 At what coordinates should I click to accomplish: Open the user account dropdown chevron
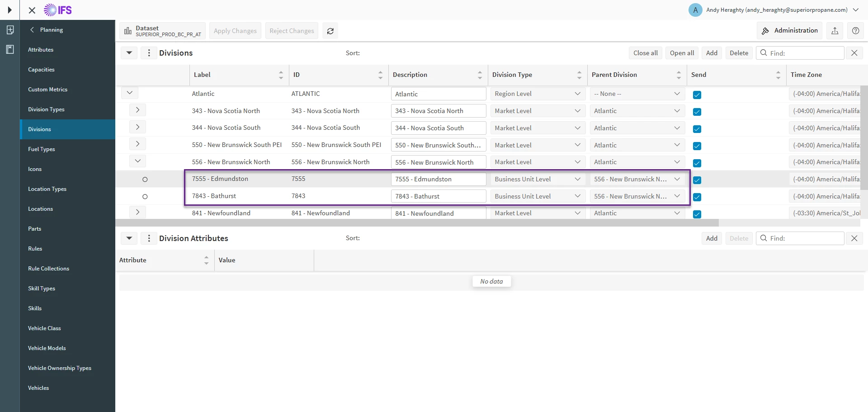pyautogui.click(x=855, y=10)
